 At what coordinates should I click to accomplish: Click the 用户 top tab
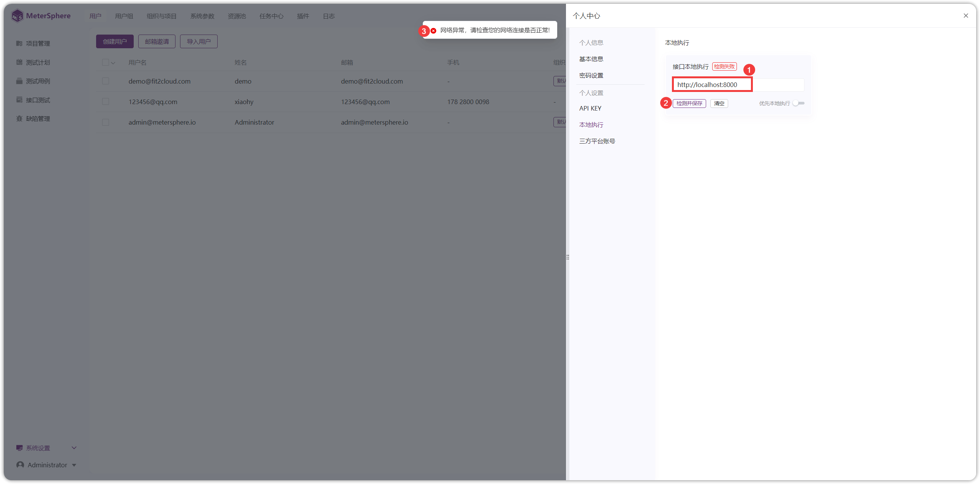coord(95,16)
